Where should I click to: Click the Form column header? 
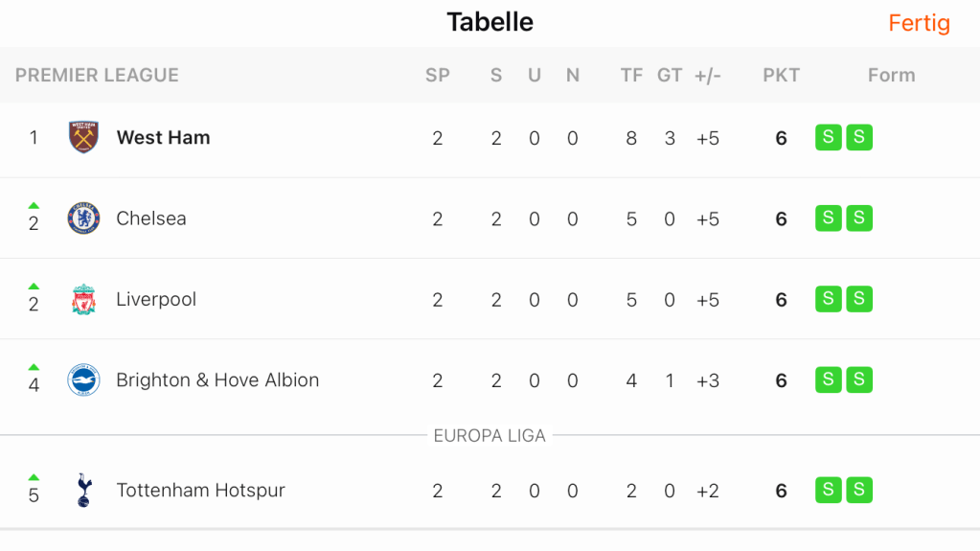pos(891,75)
